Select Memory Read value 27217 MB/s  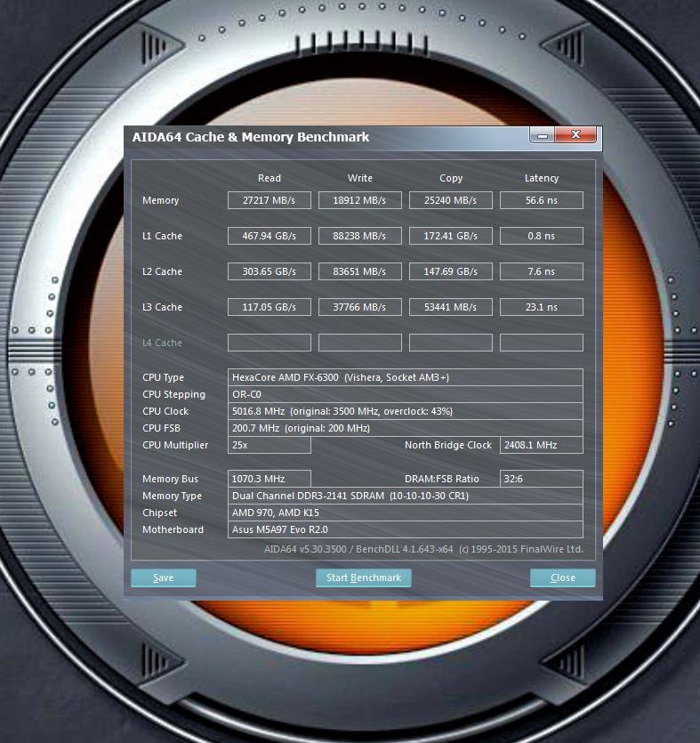point(269,200)
